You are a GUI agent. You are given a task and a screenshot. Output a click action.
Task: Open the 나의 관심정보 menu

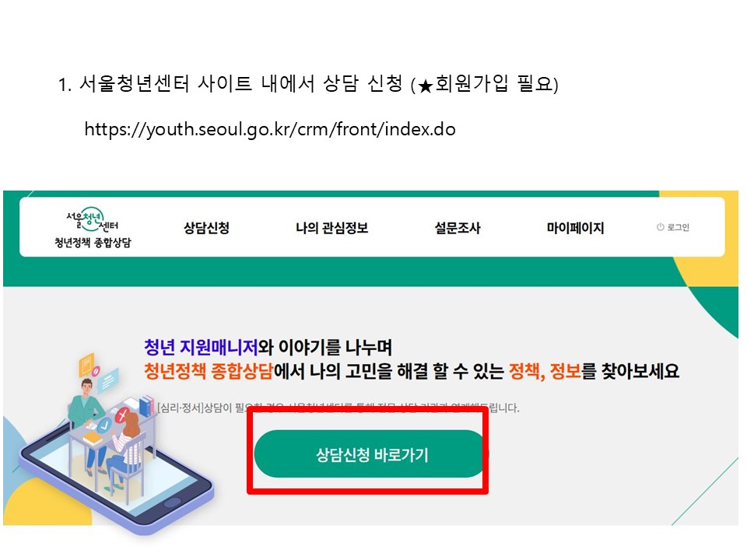(332, 228)
